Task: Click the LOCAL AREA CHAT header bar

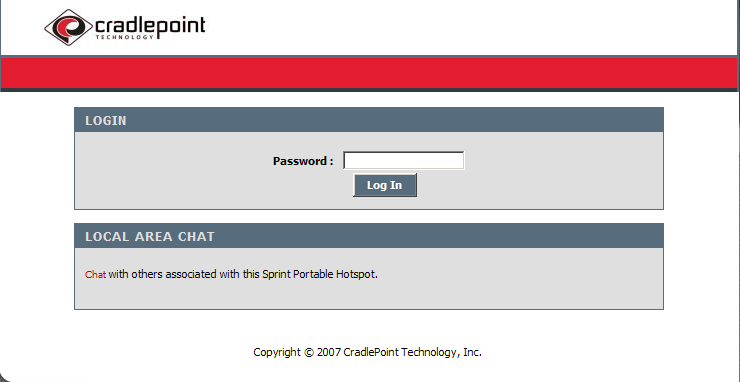Action: tap(369, 236)
